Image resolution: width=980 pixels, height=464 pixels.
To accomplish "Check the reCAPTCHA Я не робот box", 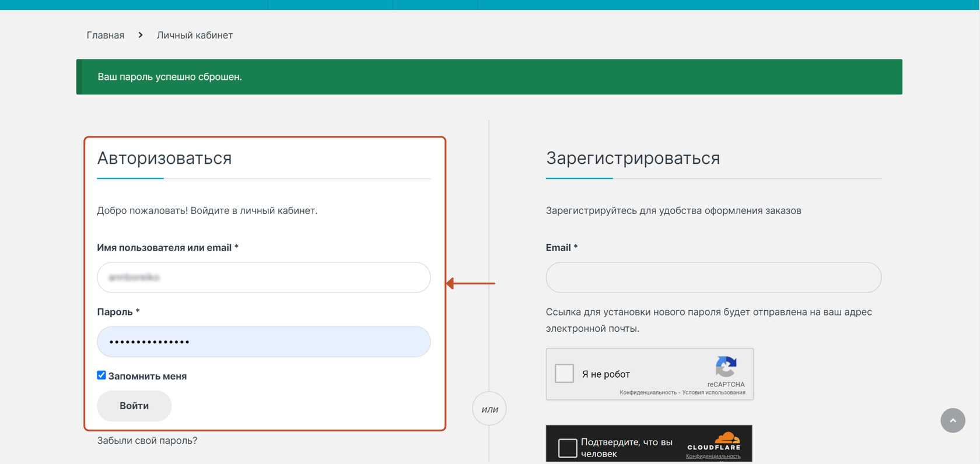I will (564, 373).
